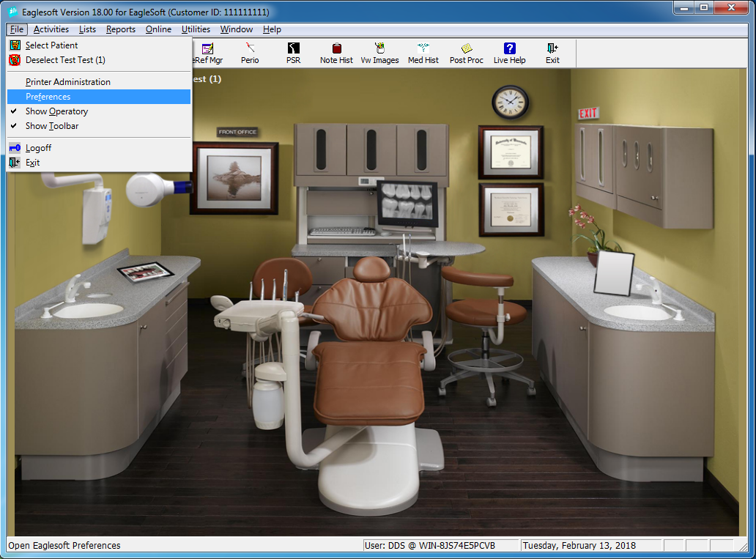Open Med Hist from the toolbar
Viewport: 756px width, 559px height.
click(x=423, y=53)
